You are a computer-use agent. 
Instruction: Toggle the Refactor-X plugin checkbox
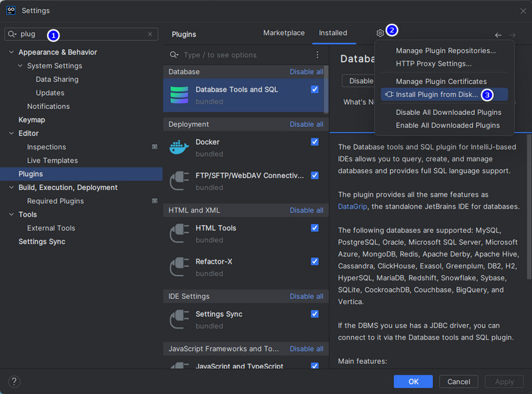[x=315, y=261]
